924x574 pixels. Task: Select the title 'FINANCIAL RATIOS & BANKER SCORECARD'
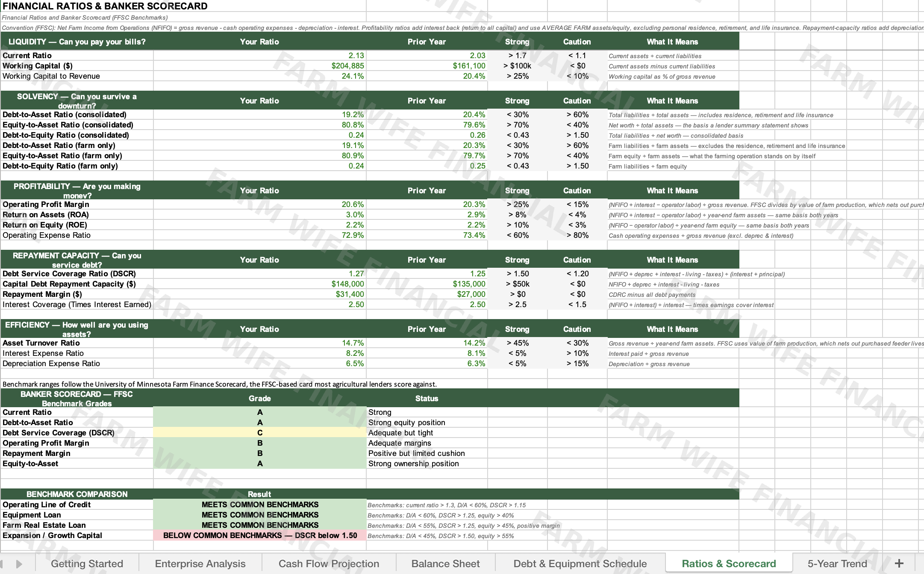pos(105,6)
